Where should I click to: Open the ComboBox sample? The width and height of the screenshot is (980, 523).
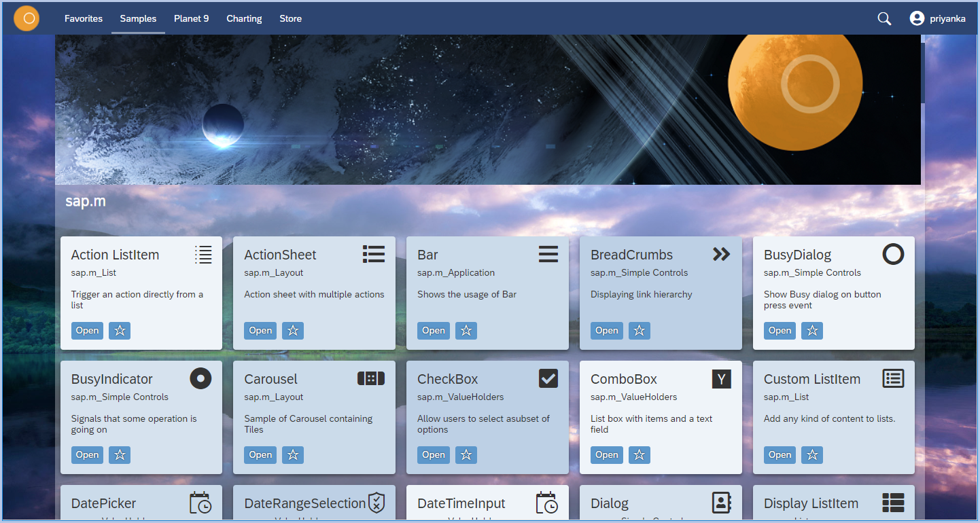606,454
